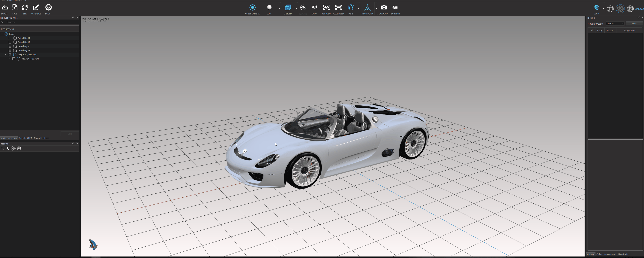Screen dimensions: 644x258
Task: Toggle DefaultLight3 visibility checkbox
Action: [x=10, y=46]
